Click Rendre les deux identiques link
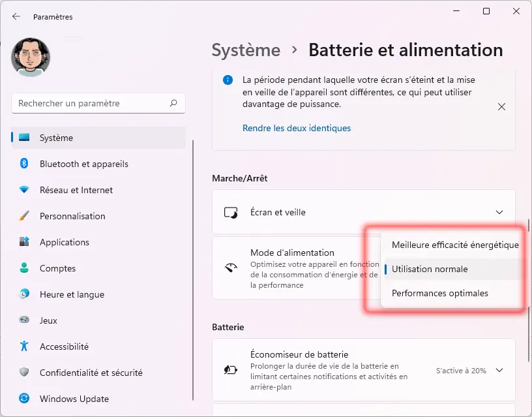Screen dimensions: 532x417 click(297, 129)
